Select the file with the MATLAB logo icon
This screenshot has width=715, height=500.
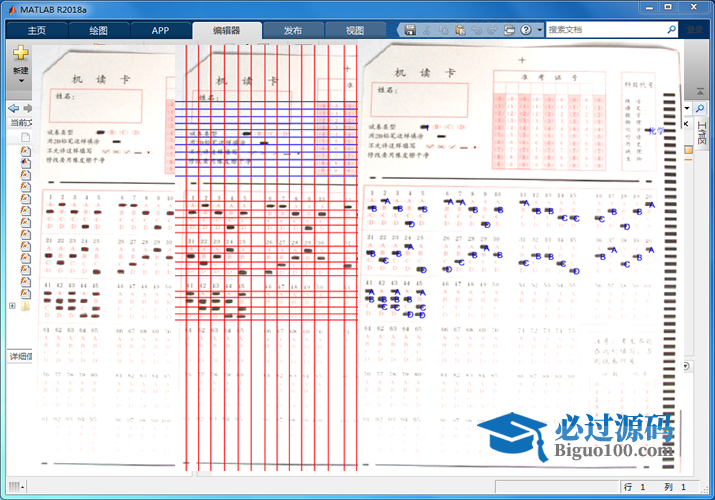click(26, 163)
